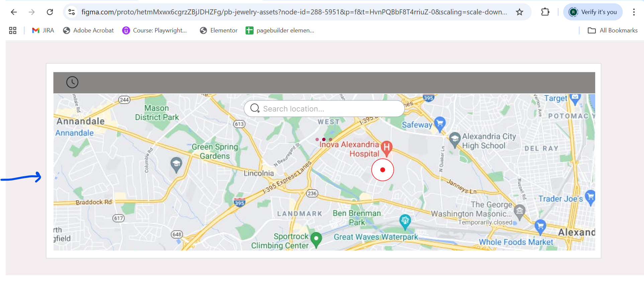Click the Mason District Park label
Screen dimensions: 644x289
[157, 113]
